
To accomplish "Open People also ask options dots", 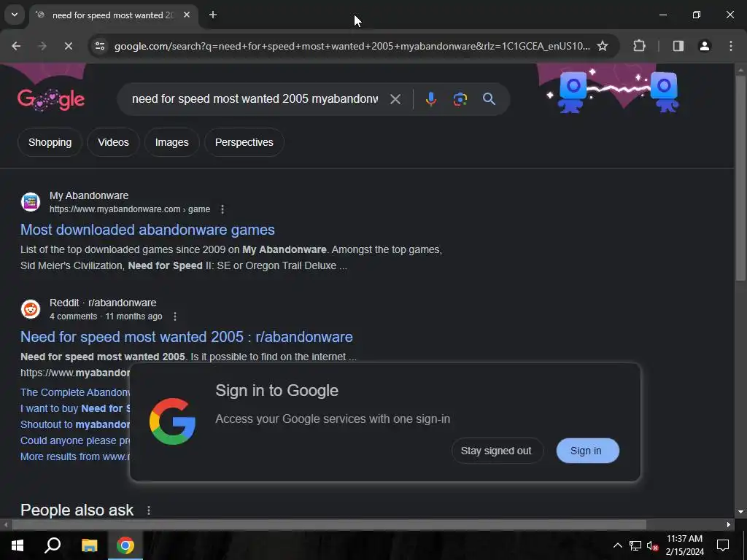I will point(149,510).
